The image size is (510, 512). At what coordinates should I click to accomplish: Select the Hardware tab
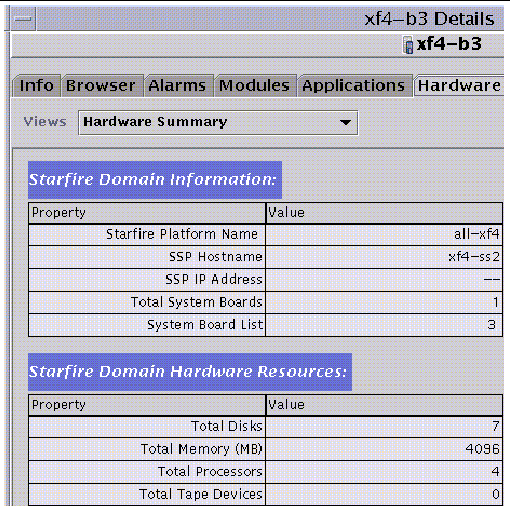(x=459, y=86)
